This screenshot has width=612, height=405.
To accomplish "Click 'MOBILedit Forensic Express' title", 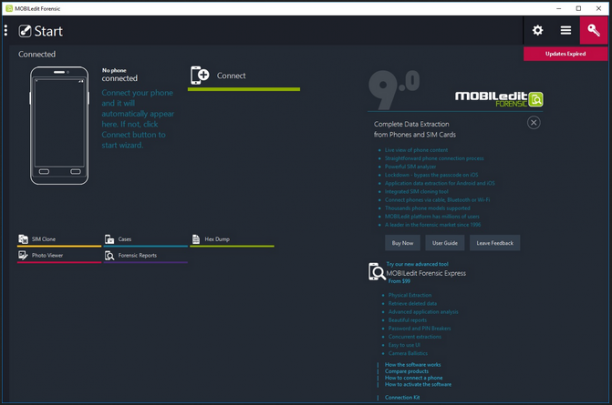I will pyautogui.click(x=426, y=273).
